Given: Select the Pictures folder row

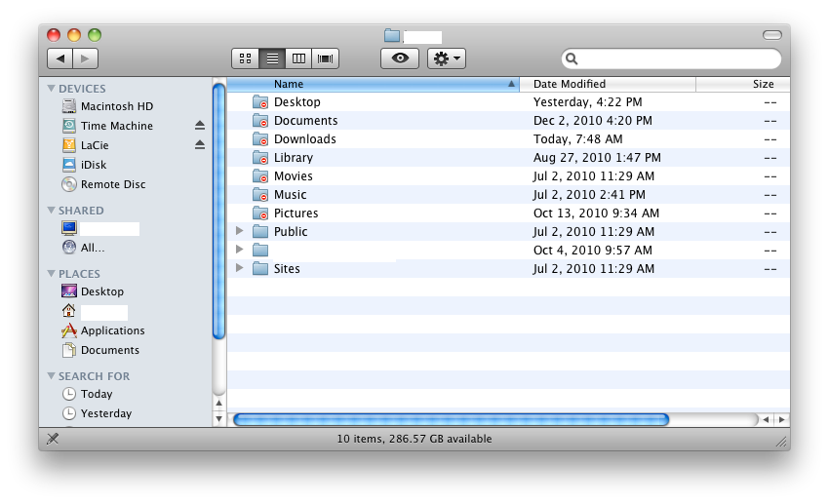Looking at the screenshot, I should coord(508,213).
